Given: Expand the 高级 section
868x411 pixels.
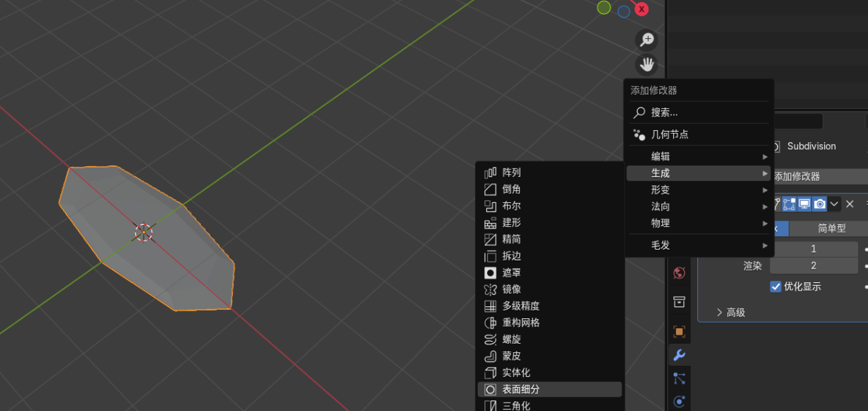Looking at the screenshot, I should [x=730, y=312].
